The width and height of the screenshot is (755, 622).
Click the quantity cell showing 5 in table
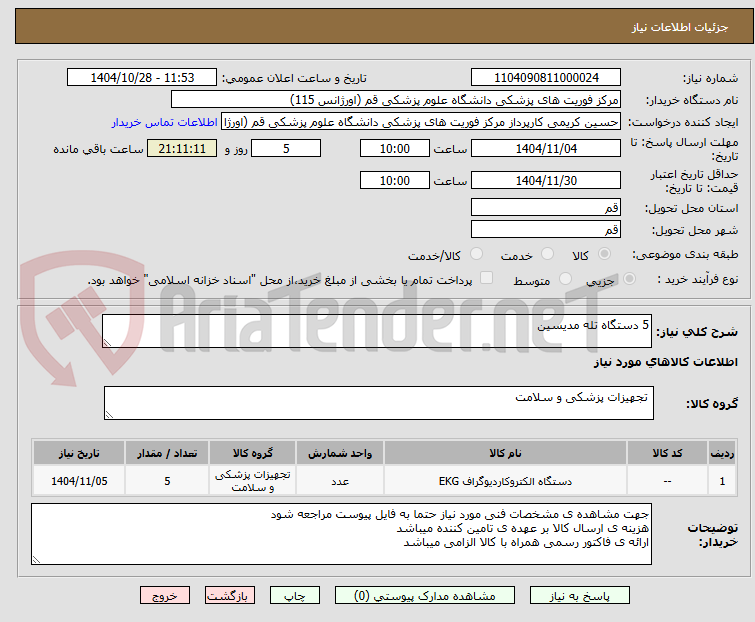(x=167, y=481)
